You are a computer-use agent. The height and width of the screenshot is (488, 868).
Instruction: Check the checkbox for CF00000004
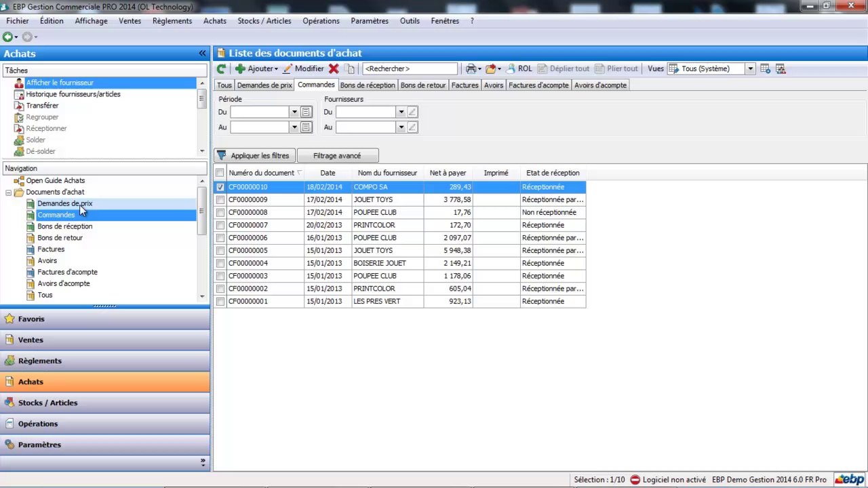pos(220,263)
